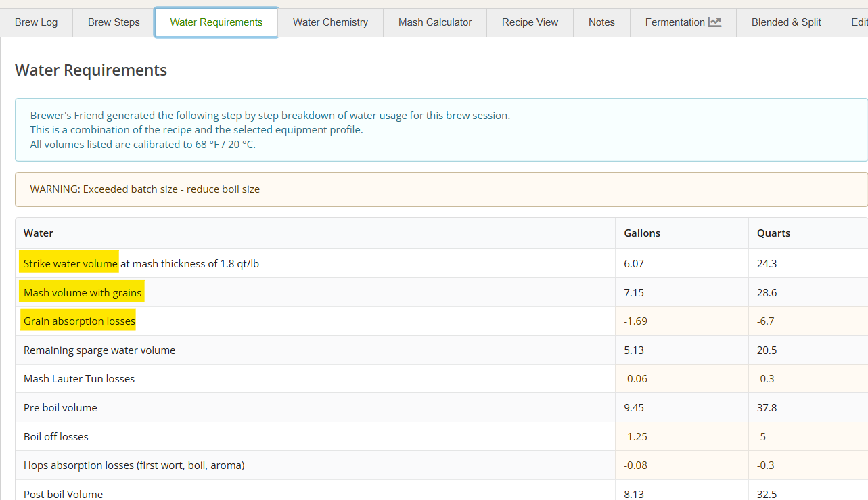This screenshot has height=500, width=868.
Task: Click the Brewer's Friend info message box
Action: tap(440, 130)
